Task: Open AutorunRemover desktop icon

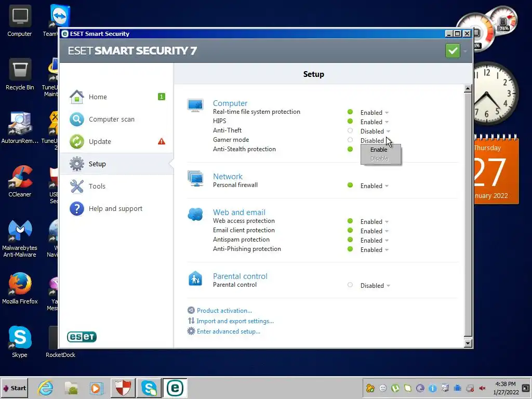Action: pyautogui.click(x=20, y=128)
